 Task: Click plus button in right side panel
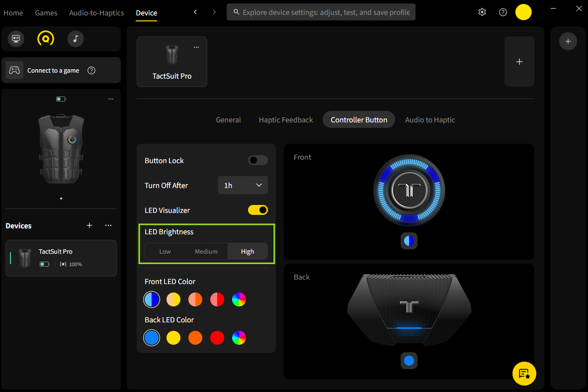pos(568,41)
